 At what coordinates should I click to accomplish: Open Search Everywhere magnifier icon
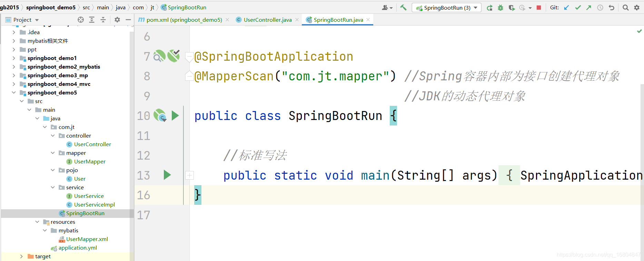coord(625,8)
